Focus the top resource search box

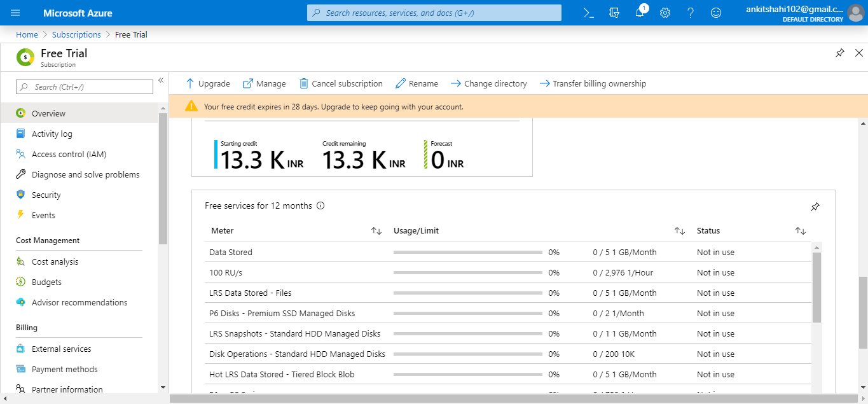(x=434, y=13)
